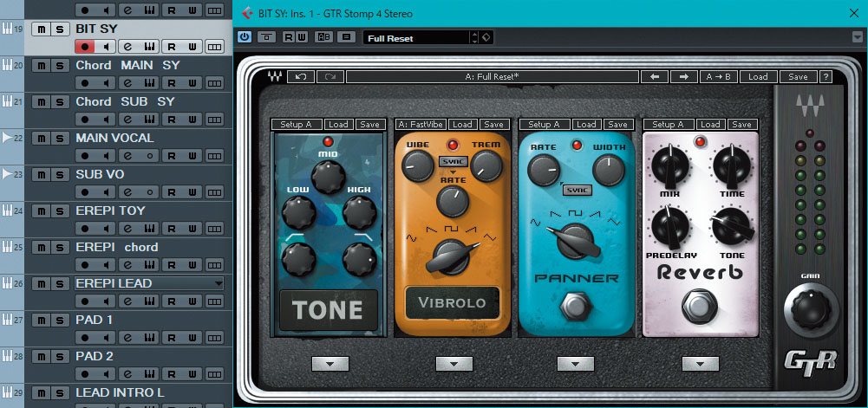This screenshot has width=868, height=408.
Task: Mute the BIT SY track
Action: point(41,29)
